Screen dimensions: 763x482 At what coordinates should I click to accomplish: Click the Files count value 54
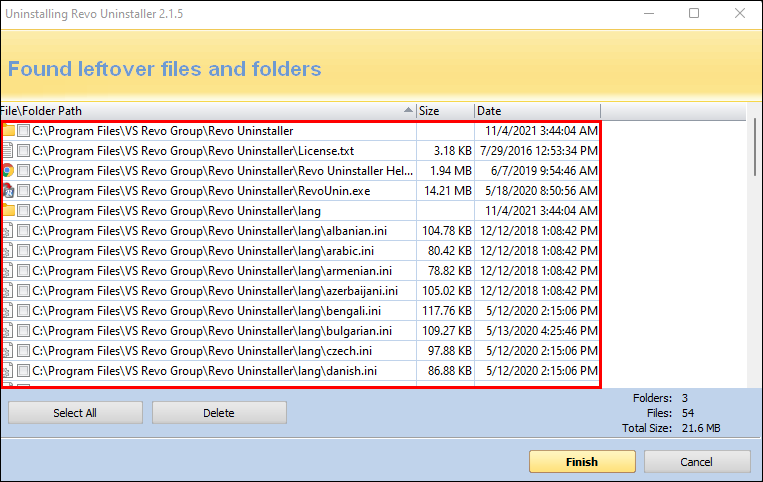[x=688, y=413]
